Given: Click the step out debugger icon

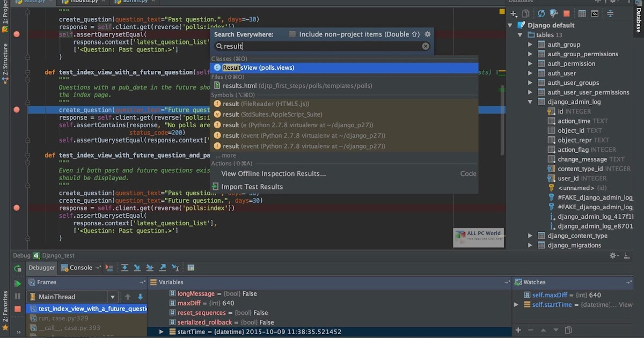Looking at the screenshot, I should 163,267.
